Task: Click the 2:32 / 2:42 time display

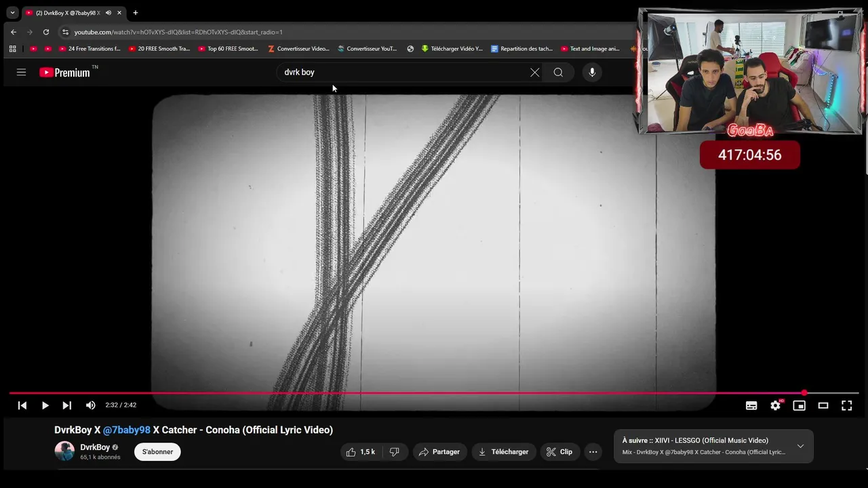Action: 121,405
